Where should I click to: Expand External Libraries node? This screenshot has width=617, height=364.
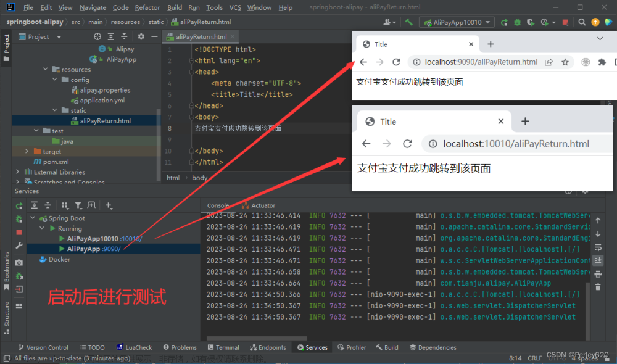coord(17,172)
